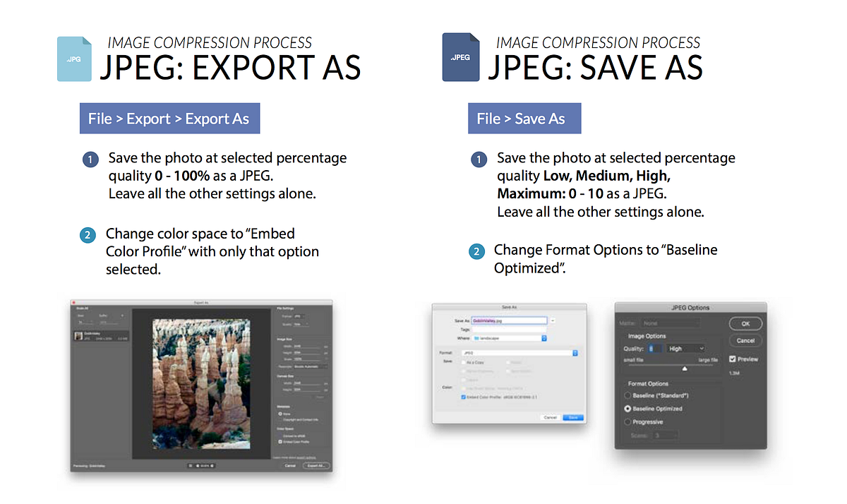Toggle Embed Color Profile in Save As dialog
Viewport: 847px width, 504px height.
[x=463, y=397]
